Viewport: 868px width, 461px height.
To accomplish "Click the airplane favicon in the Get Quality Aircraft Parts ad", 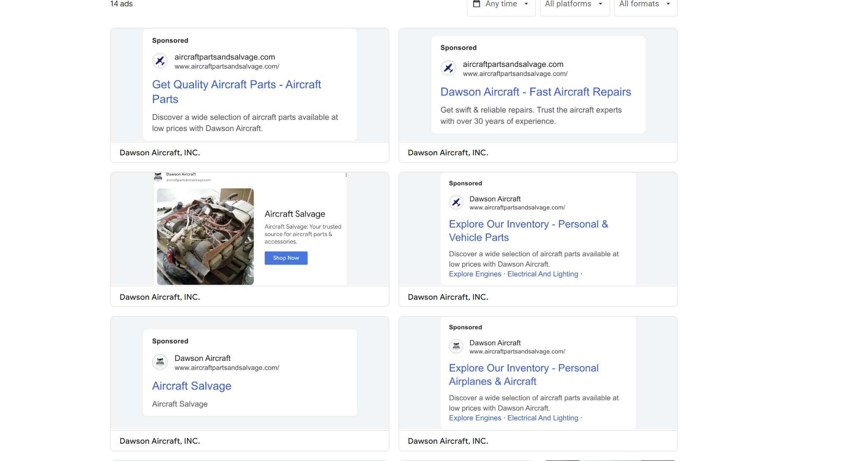I will [x=160, y=61].
